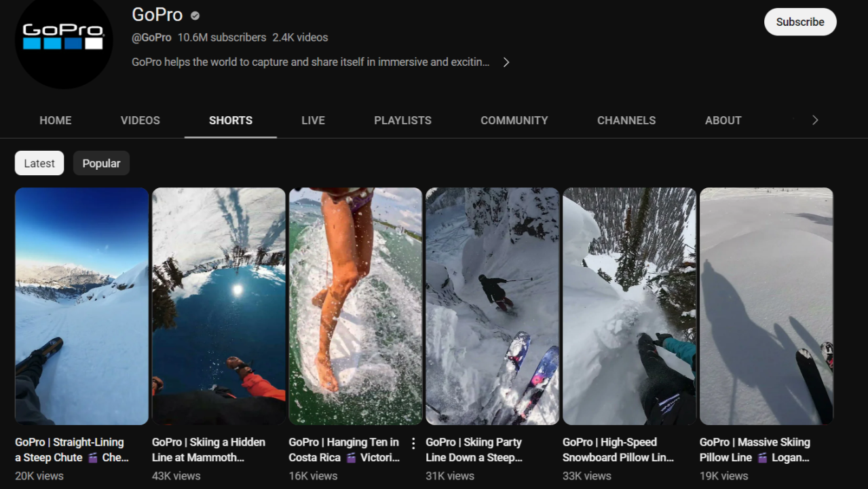
Task: Open the LIVE tab
Action: point(313,120)
